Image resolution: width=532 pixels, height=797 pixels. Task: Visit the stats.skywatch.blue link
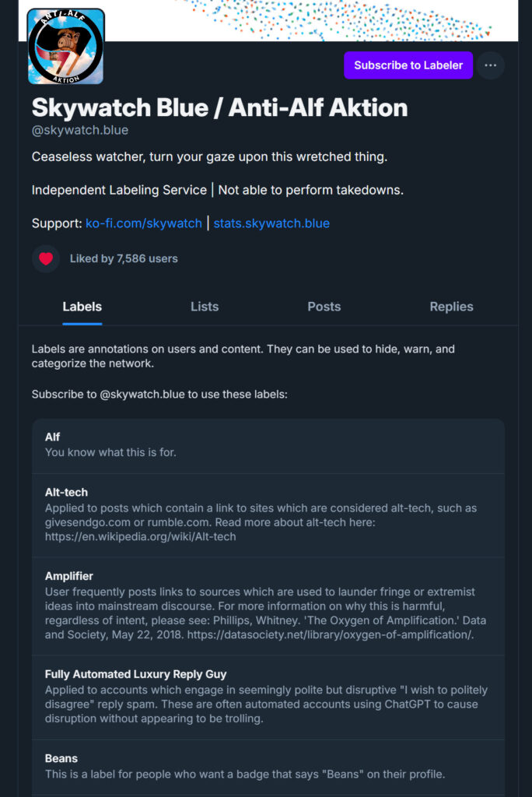click(271, 223)
